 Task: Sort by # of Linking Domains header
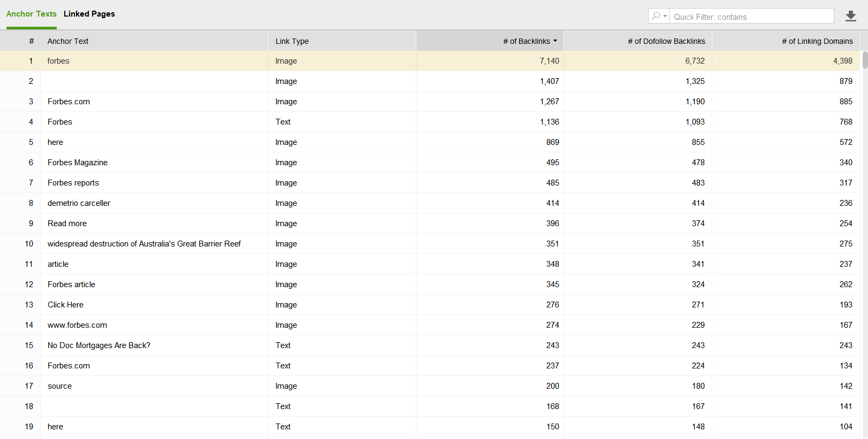pyautogui.click(x=817, y=41)
